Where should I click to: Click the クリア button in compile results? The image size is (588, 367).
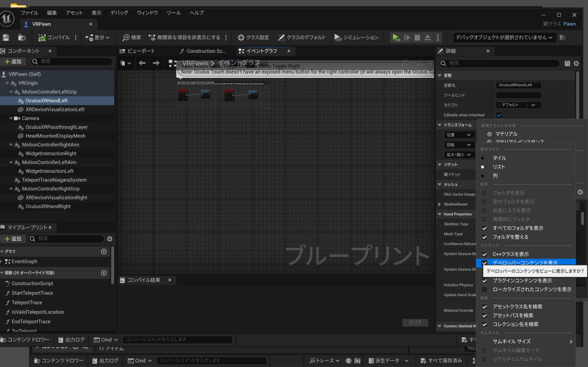(415, 322)
